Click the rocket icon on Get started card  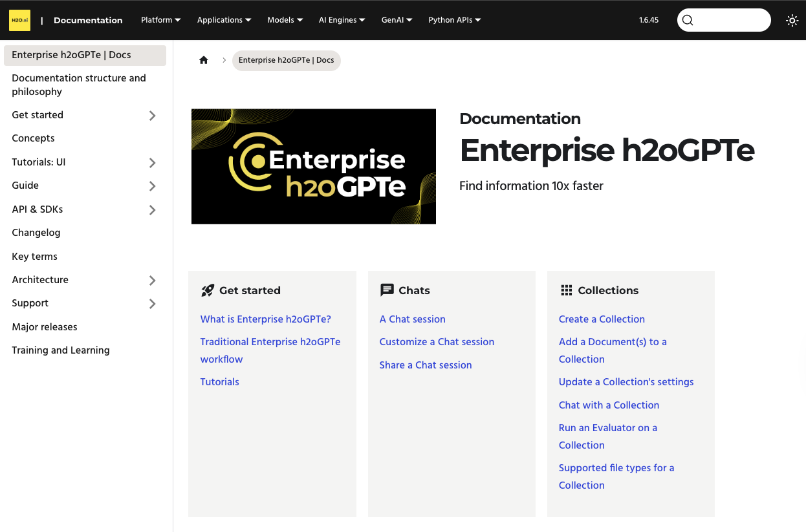tap(207, 290)
